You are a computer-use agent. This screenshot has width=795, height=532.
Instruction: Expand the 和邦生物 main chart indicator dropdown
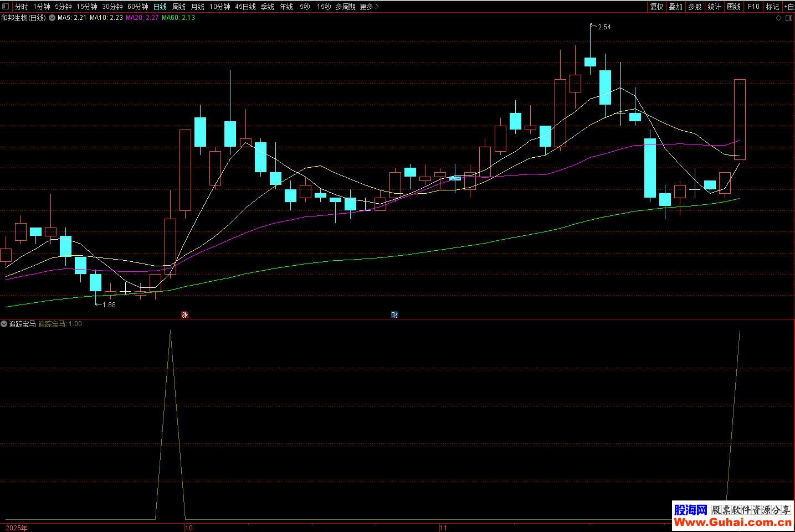pos(52,18)
